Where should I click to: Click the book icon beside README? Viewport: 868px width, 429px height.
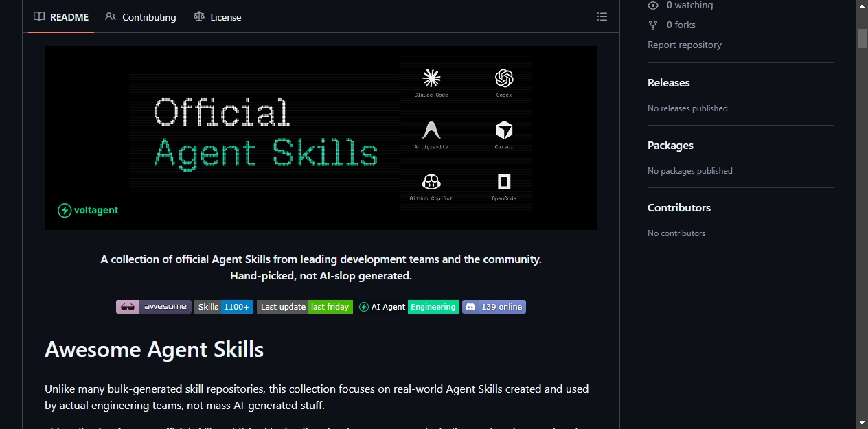(39, 16)
